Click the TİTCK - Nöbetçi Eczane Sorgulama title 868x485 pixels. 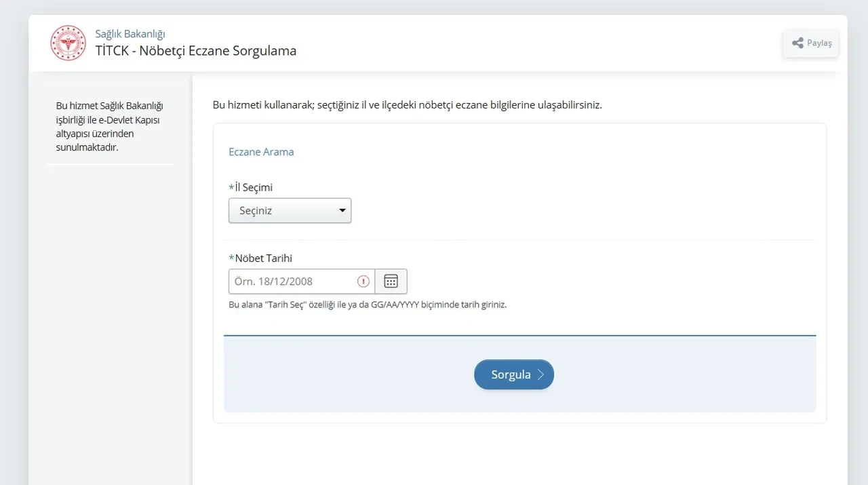pos(197,50)
